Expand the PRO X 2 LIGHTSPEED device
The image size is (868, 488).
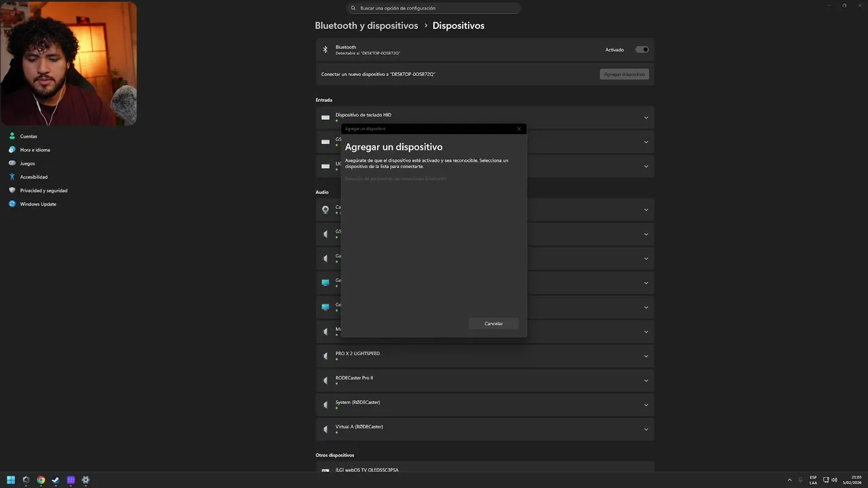click(646, 357)
